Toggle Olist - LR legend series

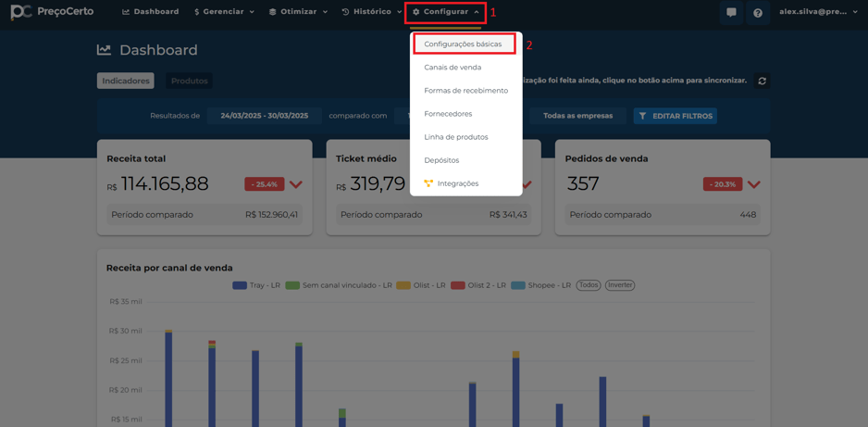click(x=422, y=285)
